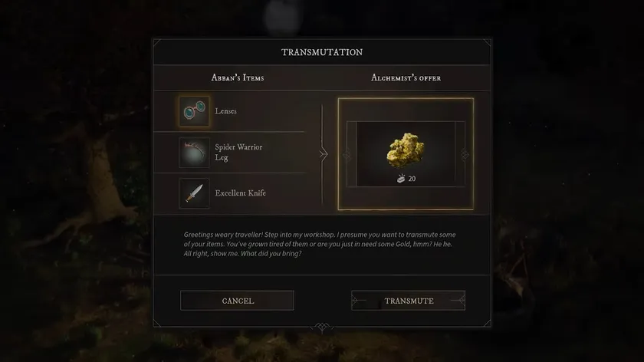
Task: Click the alchemist's greeting dialogue text
Action: (320, 244)
